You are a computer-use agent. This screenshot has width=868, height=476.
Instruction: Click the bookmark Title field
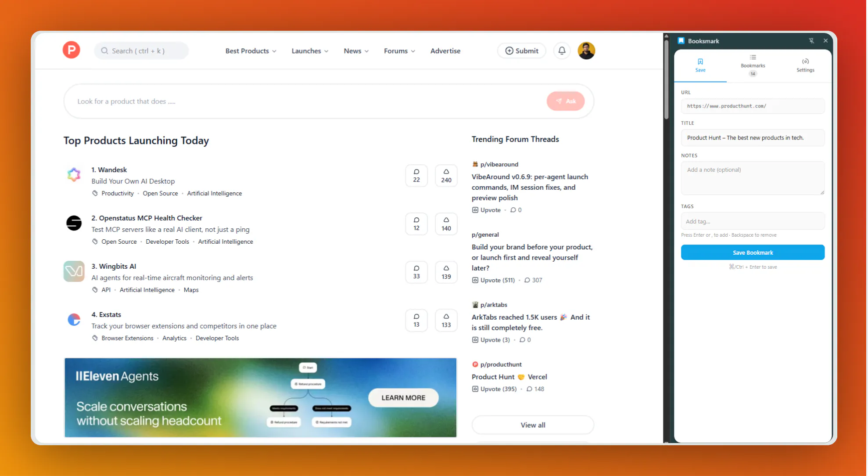[753, 138]
